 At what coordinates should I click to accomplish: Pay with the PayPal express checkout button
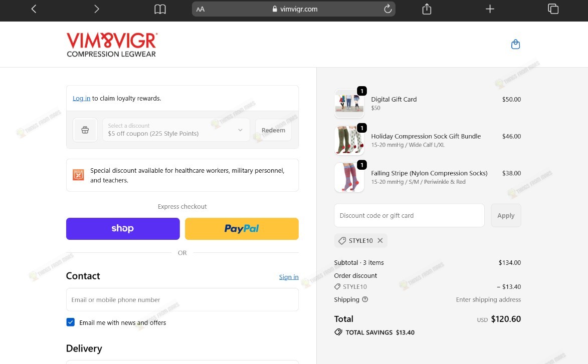click(x=242, y=228)
